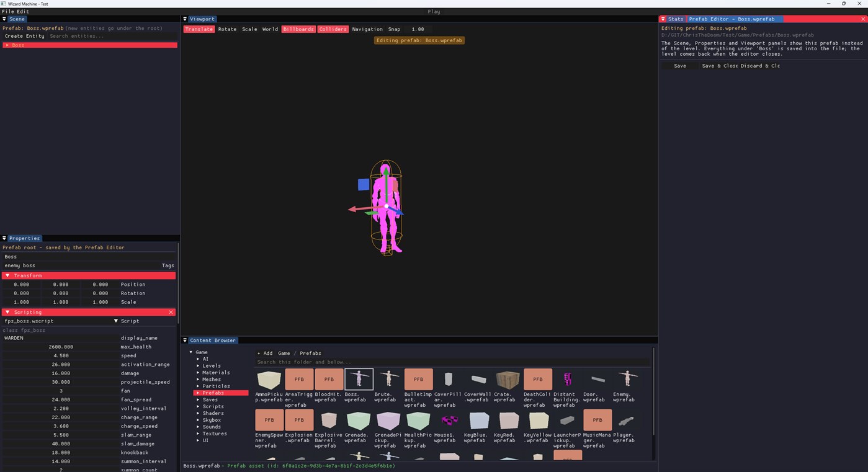Choose the HealthPickup.wprefab green cube icon
The width and height of the screenshot is (868, 472).
coord(418,420)
